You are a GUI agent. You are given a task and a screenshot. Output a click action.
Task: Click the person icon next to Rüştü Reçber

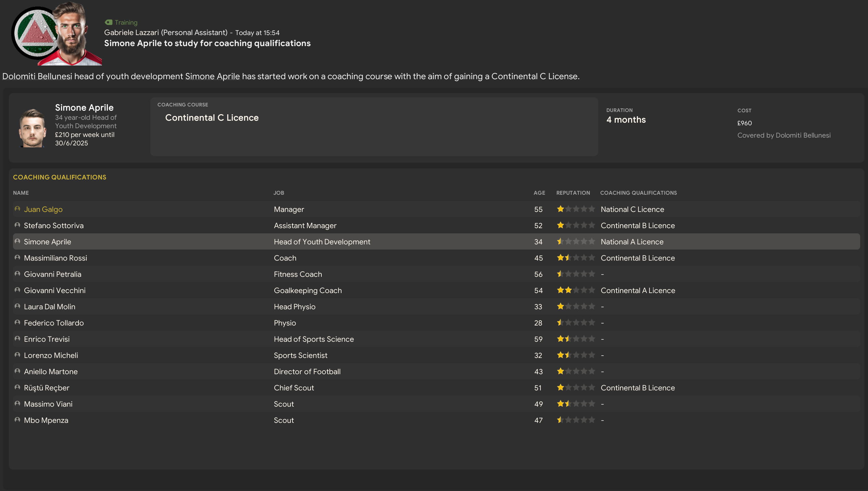tap(17, 387)
